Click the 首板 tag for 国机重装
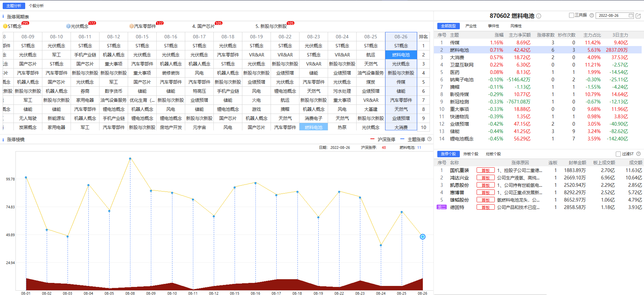The height and width of the screenshot is (295, 644). click(x=485, y=170)
